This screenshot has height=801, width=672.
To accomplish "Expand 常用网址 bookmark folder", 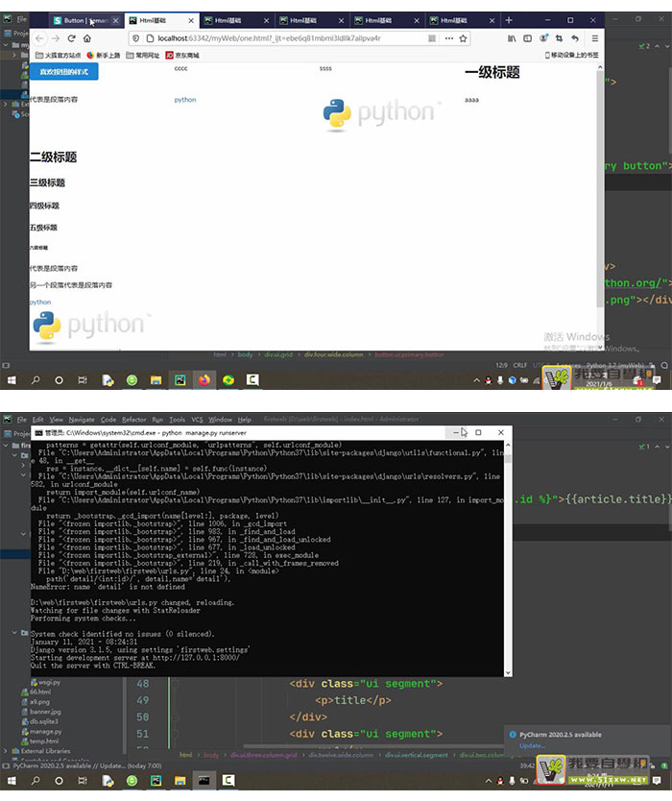I will point(143,55).
